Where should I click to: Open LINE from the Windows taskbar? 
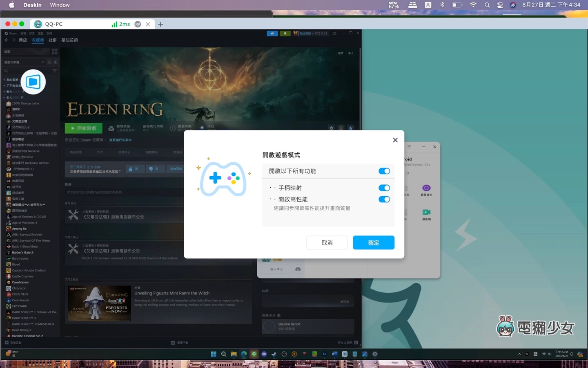254,354
